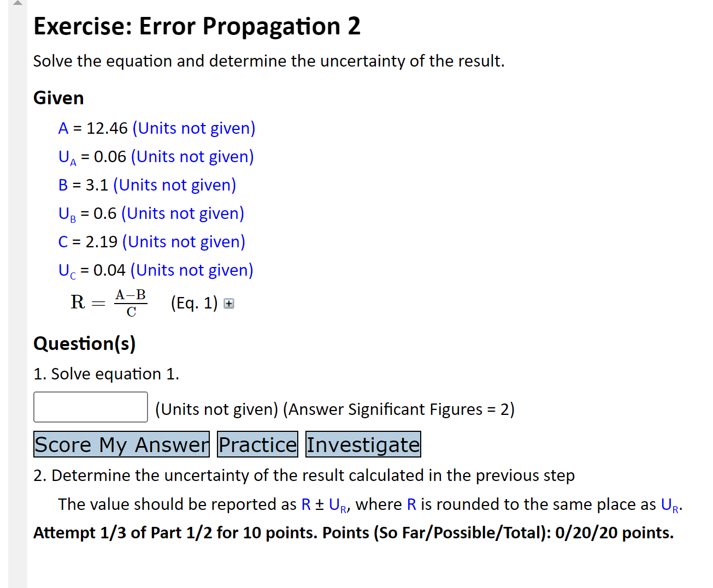Open the Investigate tool
The width and height of the screenshot is (713, 588).
pos(362,444)
